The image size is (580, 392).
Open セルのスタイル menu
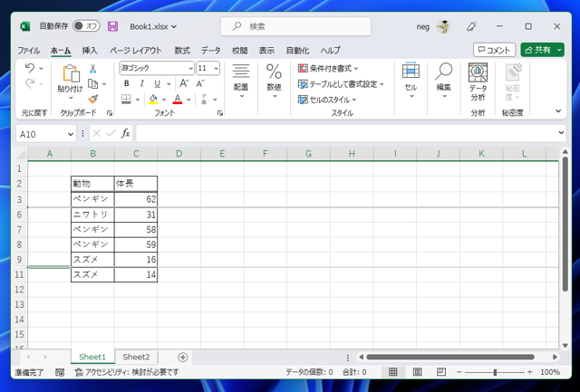coord(327,100)
